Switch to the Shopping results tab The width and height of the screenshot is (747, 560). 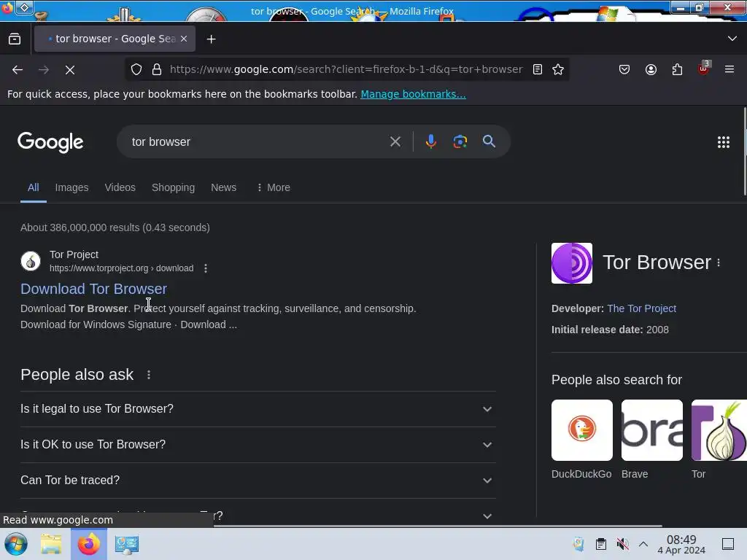[x=173, y=187]
